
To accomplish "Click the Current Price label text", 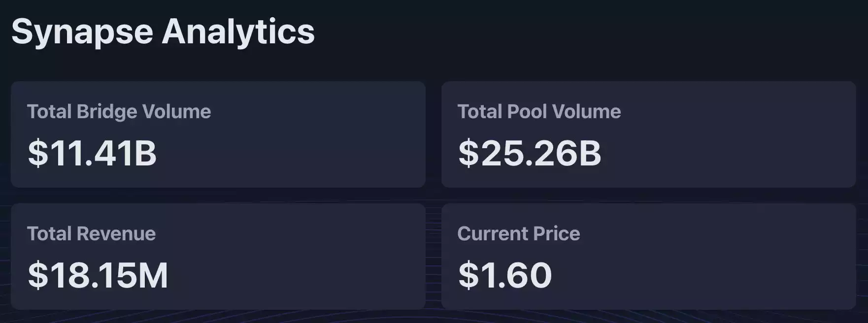I will click(x=518, y=234).
